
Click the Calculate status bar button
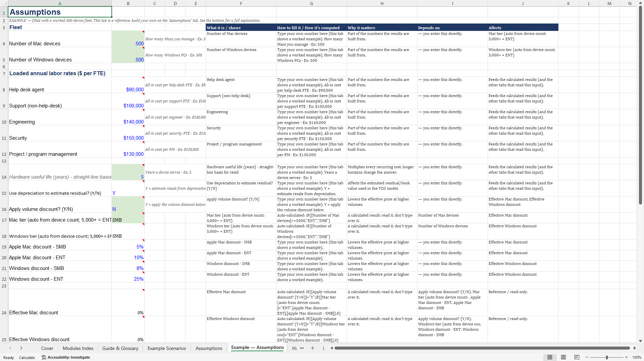[x=27, y=358]
